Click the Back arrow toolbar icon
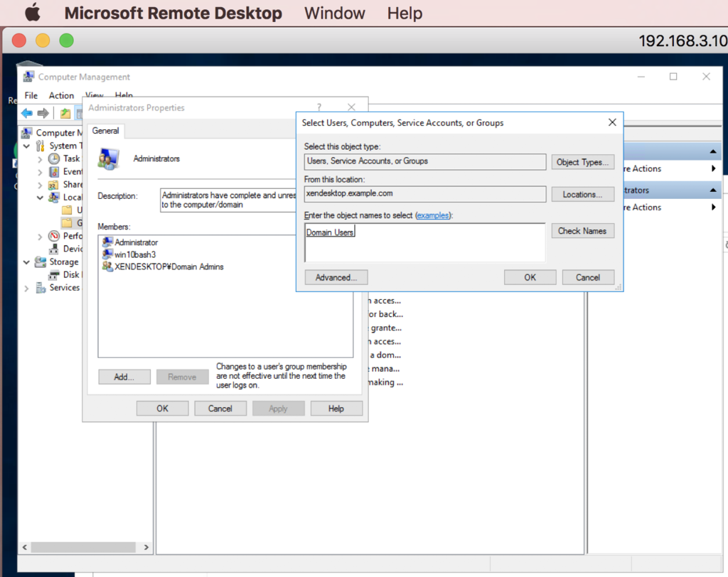This screenshot has height=577, width=728. pyautogui.click(x=27, y=113)
